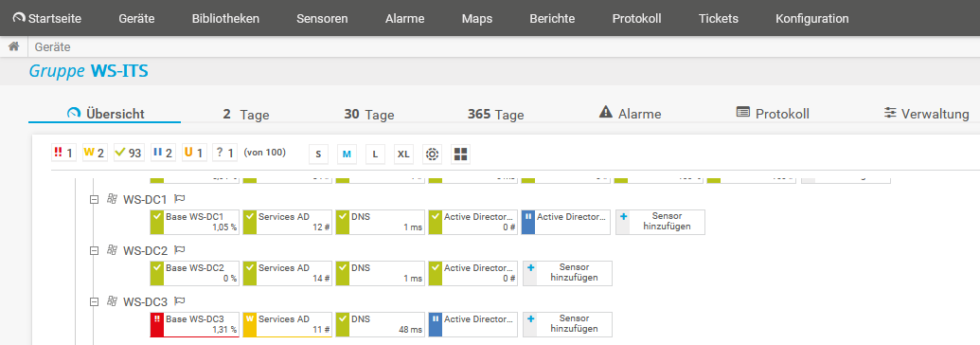Filter sensors by red Down status
The height and width of the screenshot is (345, 980).
pos(63,153)
